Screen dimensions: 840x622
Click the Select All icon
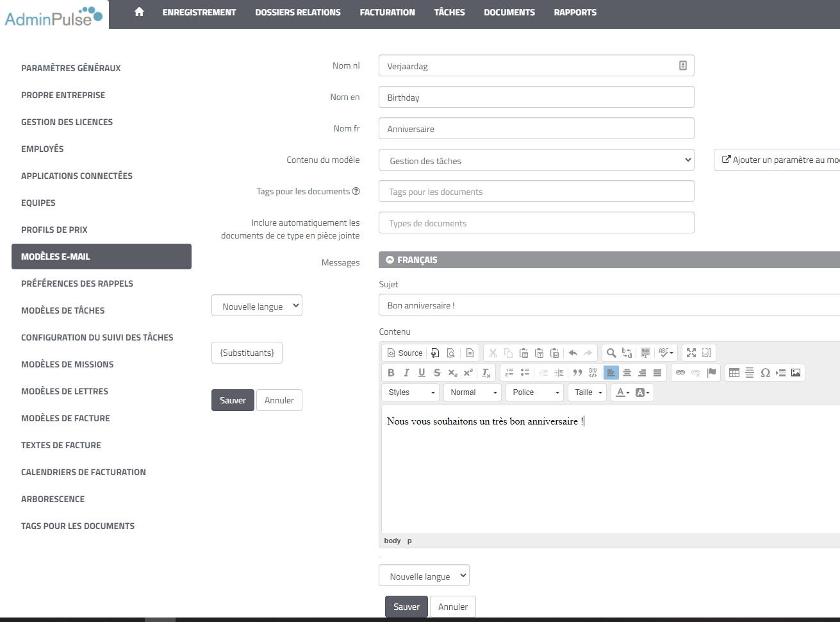(x=645, y=353)
